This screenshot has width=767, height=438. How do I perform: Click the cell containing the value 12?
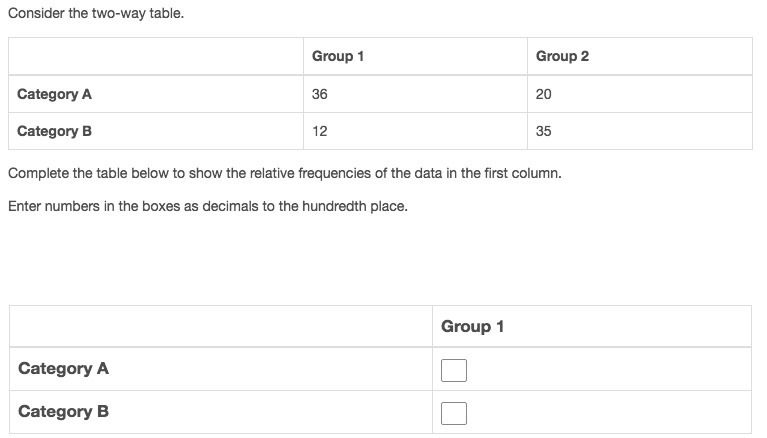[320, 131]
